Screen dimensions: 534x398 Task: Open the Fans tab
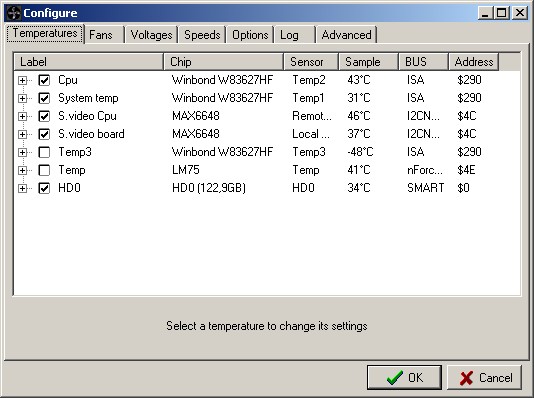tap(104, 35)
